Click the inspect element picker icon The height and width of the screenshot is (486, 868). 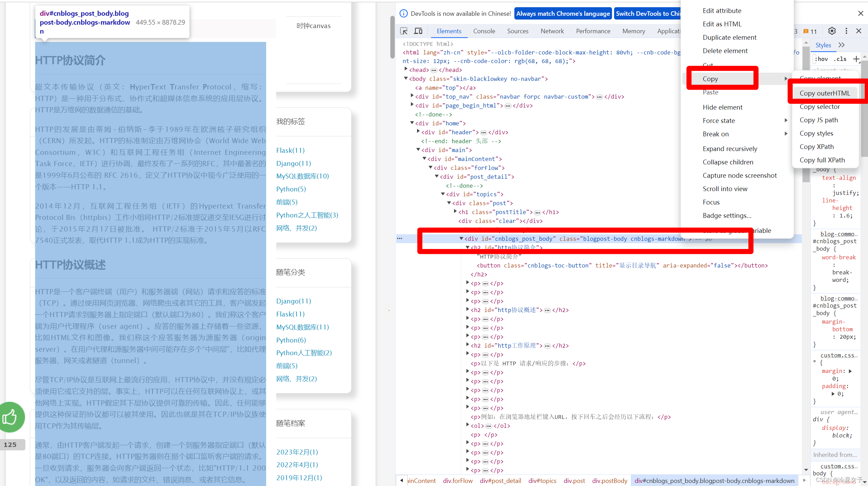(404, 31)
